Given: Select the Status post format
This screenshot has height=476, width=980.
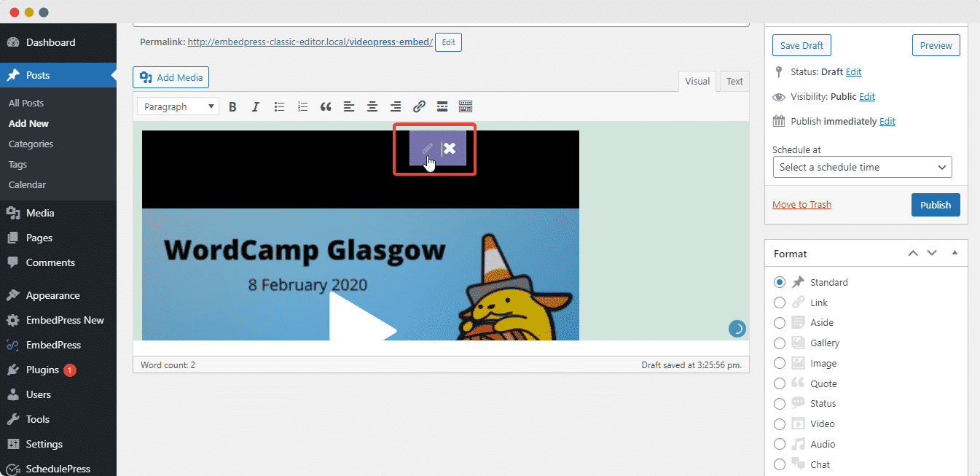Looking at the screenshot, I should point(780,403).
